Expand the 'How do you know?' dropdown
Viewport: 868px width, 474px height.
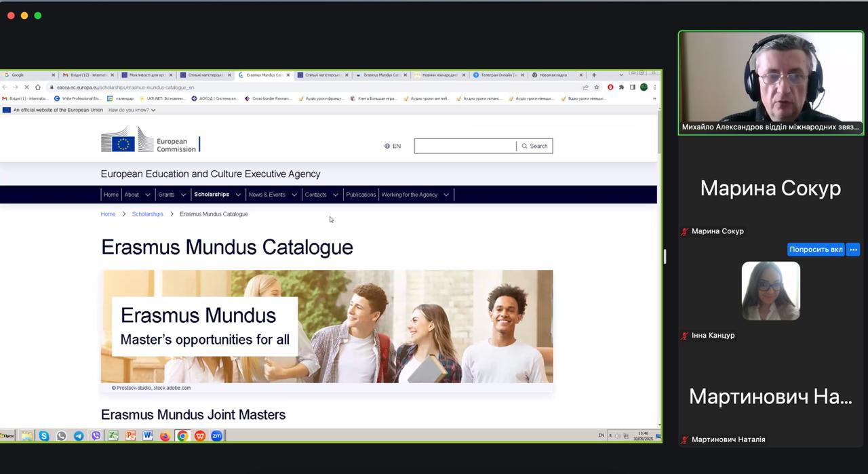(132, 110)
